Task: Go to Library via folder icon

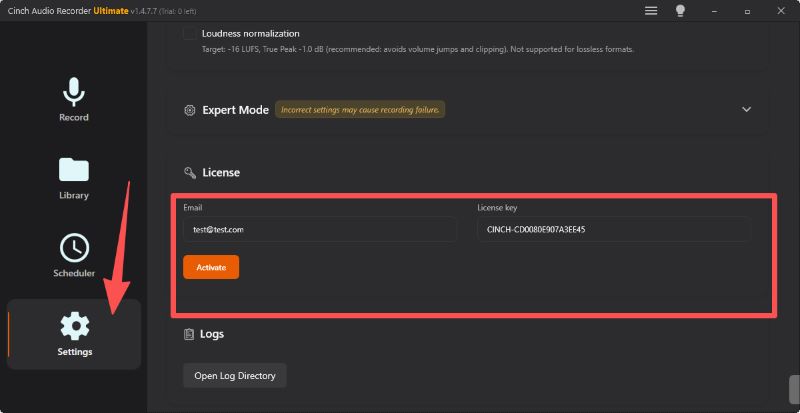Action: click(x=74, y=170)
